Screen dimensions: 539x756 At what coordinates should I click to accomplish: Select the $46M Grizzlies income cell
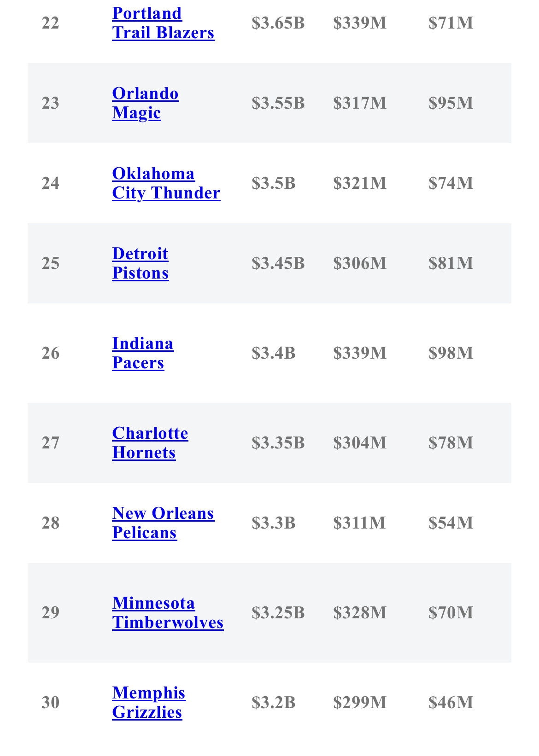coord(451,703)
